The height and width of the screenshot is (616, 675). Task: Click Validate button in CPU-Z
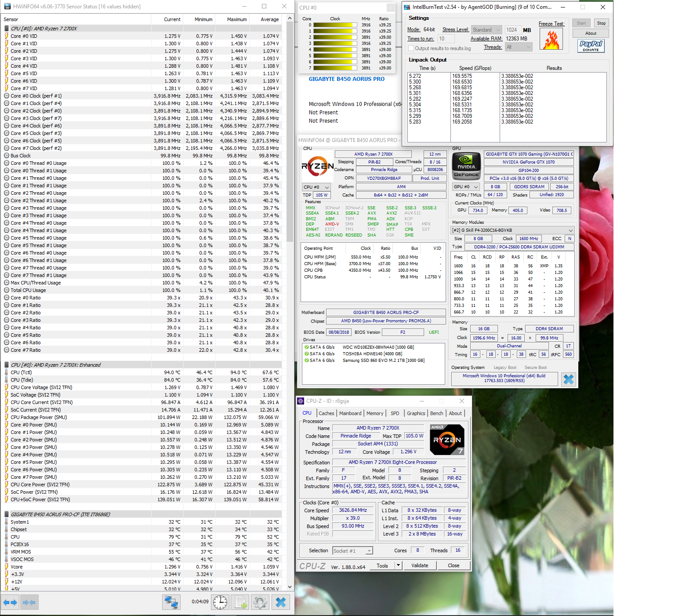click(420, 565)
